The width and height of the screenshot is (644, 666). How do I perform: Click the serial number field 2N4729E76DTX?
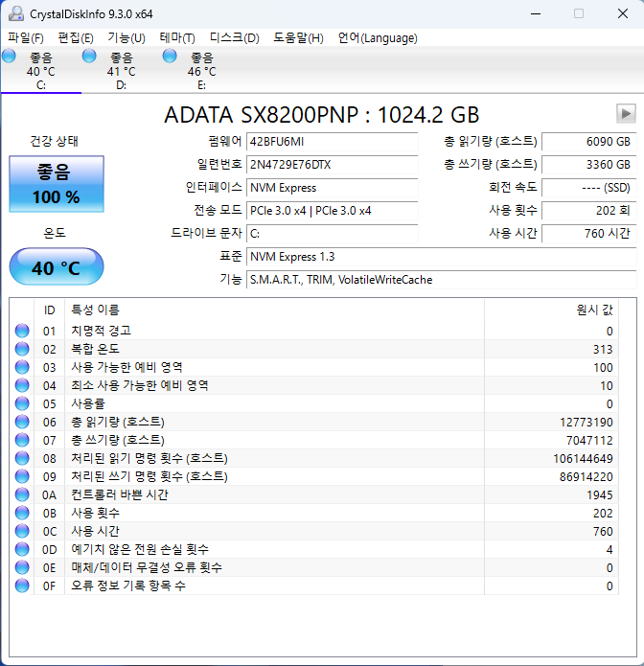click(333, 165)
